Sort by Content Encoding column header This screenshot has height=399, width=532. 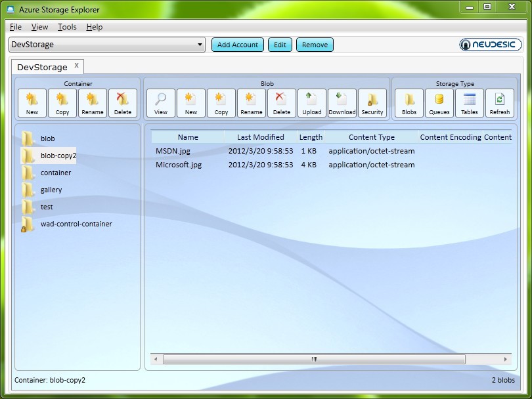click(x=451, y=137)
